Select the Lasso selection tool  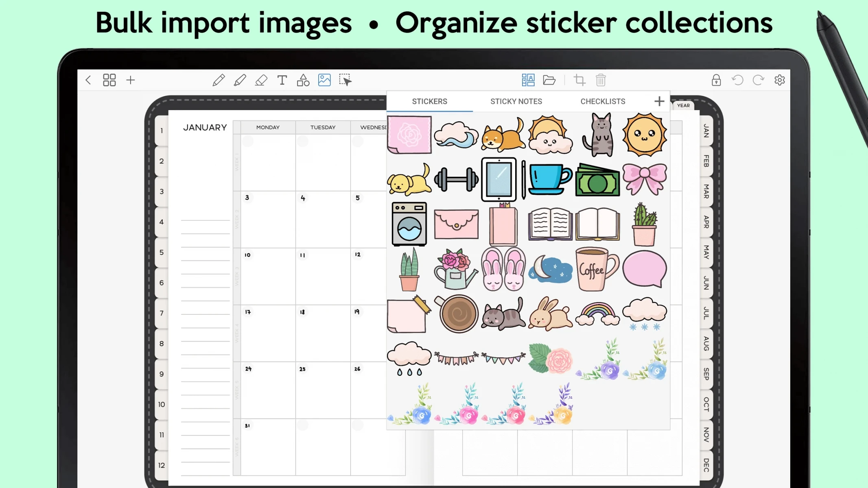346,80
